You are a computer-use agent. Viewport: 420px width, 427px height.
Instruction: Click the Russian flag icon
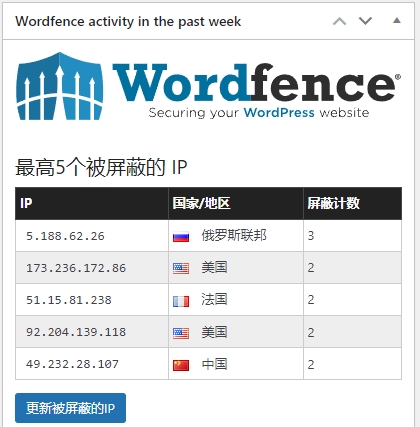pyautogui.click(x=181, y=236)
